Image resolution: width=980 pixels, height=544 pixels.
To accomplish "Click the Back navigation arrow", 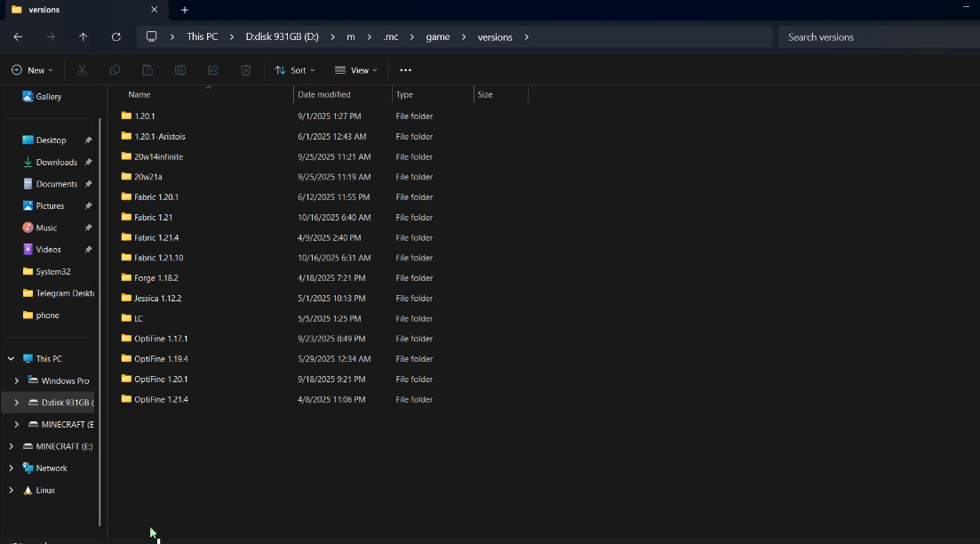I will [18, 36].
